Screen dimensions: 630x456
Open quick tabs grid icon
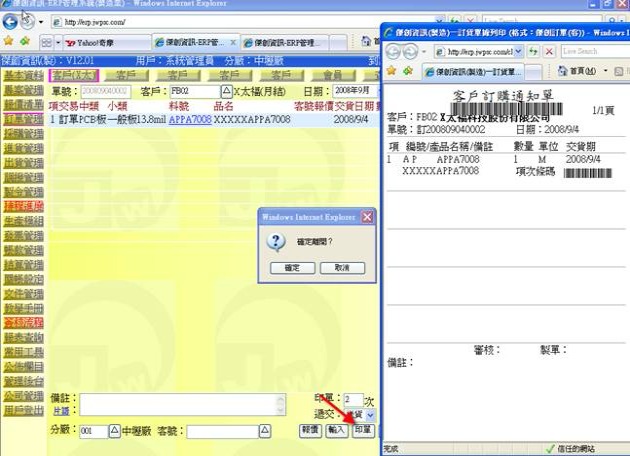(46, 42)
